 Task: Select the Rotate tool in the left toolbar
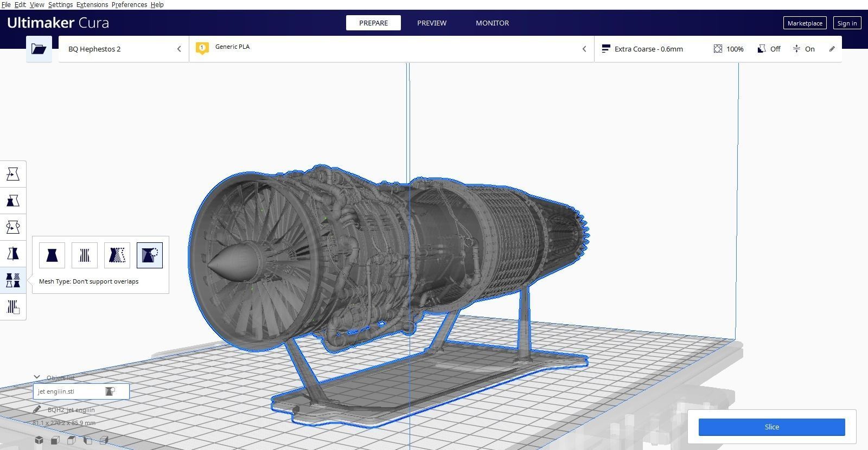pos(13,227)
